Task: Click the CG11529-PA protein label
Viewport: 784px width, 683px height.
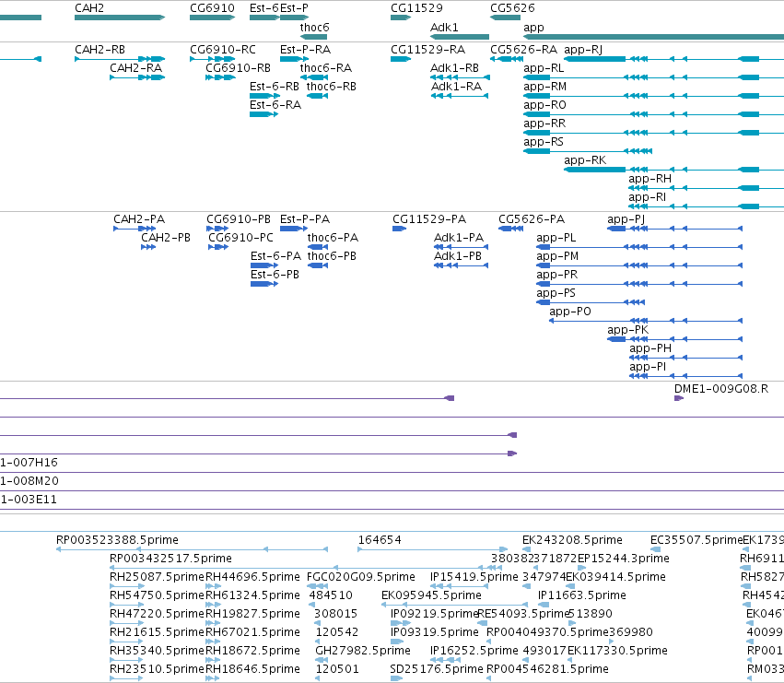Action: click(x=429, y=219)
